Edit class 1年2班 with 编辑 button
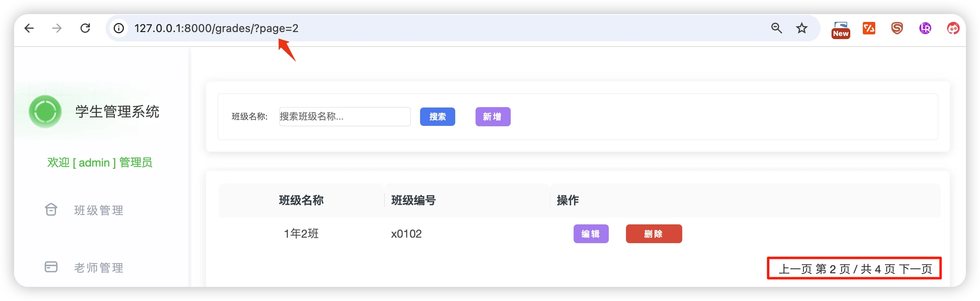 [x=591, y=234]
